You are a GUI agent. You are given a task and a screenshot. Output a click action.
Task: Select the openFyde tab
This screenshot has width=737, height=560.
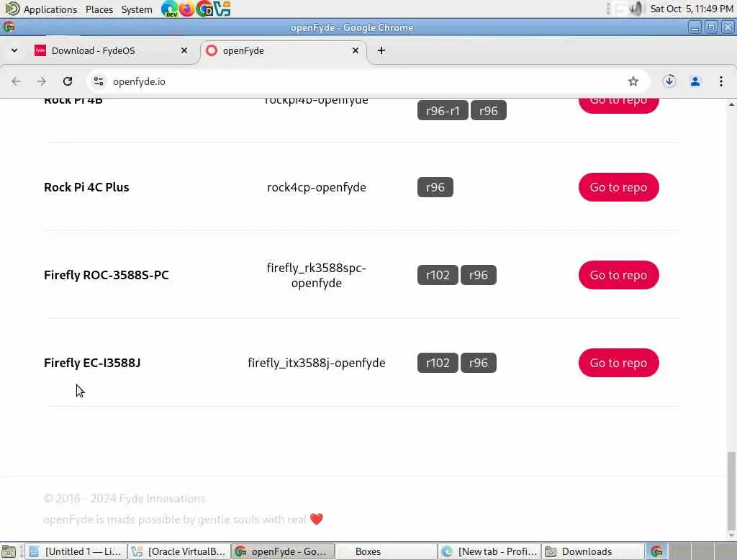[284, 50]
